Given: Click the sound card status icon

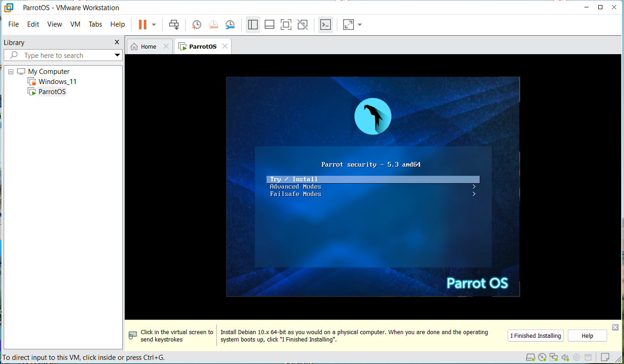Looking at the screenshot, I should (565, 357).
